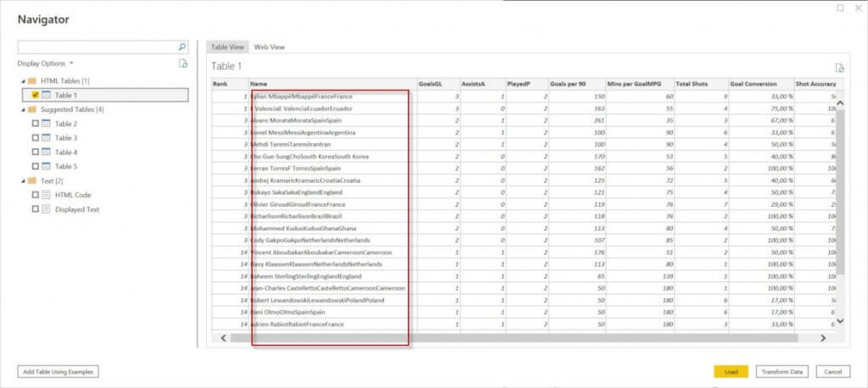The width and height of the screenshot is (868, 388).
Task: Click the Jean-Charles Castelletto name cell
Action: 332,288
